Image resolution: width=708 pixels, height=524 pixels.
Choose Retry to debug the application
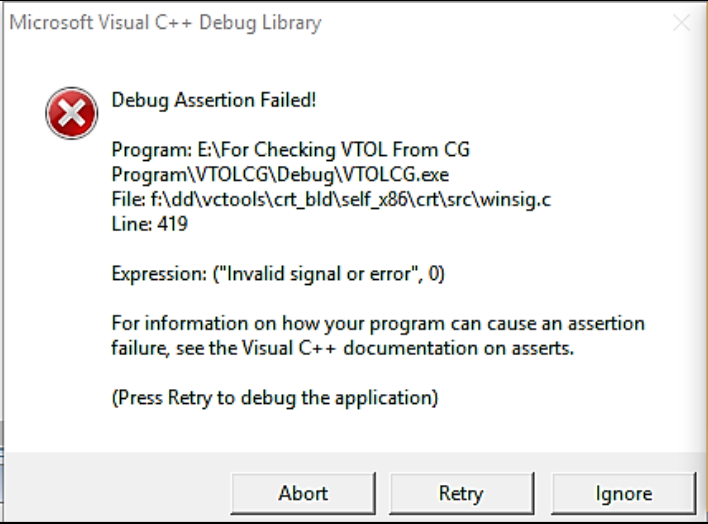coord(460,494)
